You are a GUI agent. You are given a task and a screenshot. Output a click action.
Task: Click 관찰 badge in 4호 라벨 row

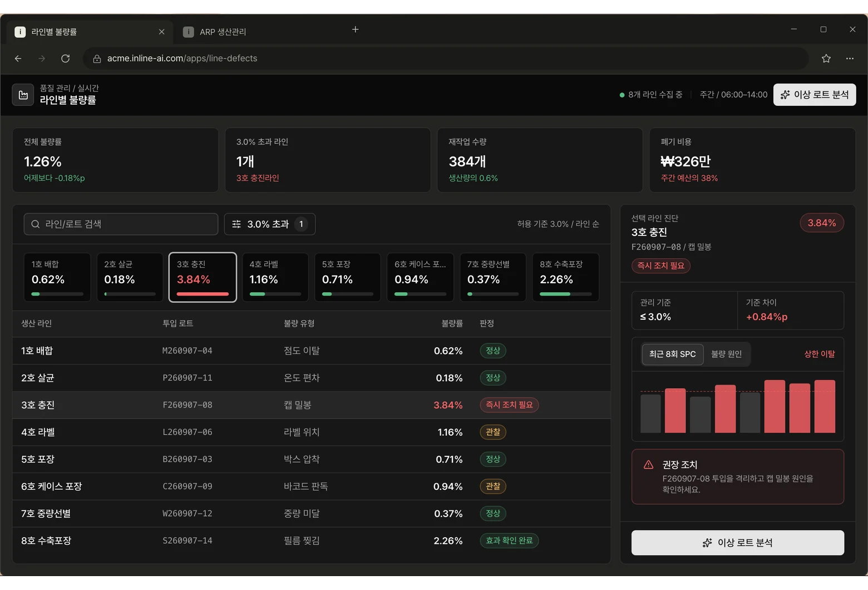pyautogui.click(x=493, y=432)
